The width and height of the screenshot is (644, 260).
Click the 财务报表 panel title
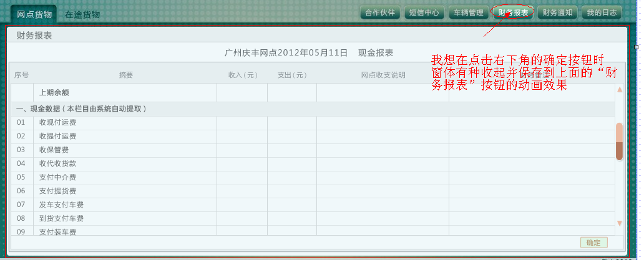pos(34,36)
